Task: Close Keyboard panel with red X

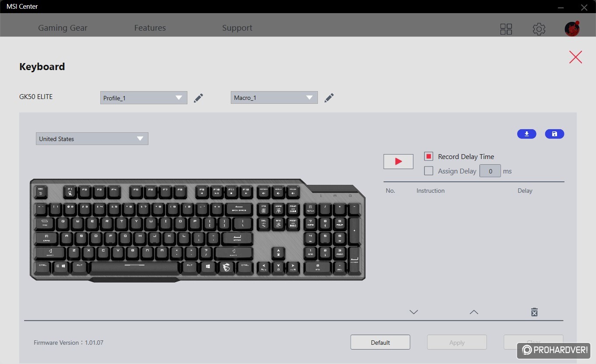Action: 575,57
